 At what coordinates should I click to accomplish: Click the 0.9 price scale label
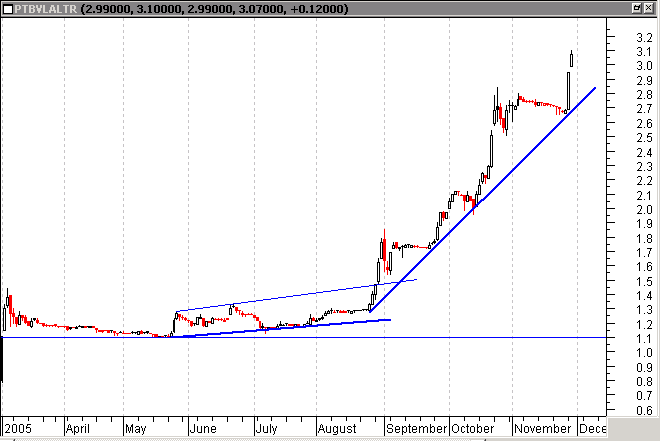tap(644, 367)
